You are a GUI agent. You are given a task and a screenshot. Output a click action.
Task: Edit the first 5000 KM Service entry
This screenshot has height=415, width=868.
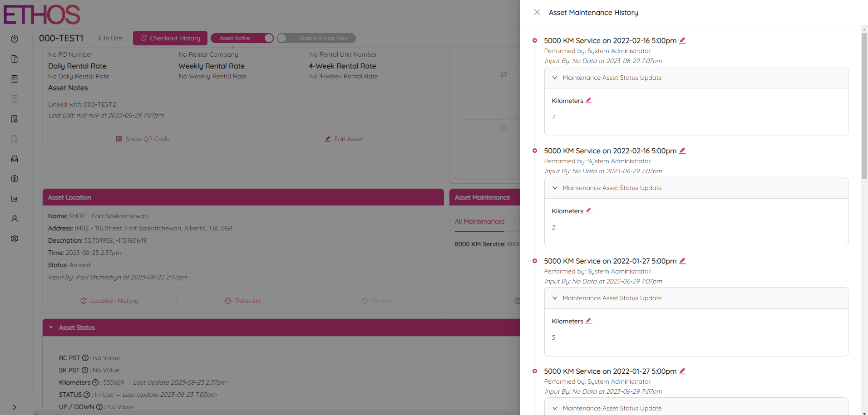pyautogui.click(x=682, y=40)
